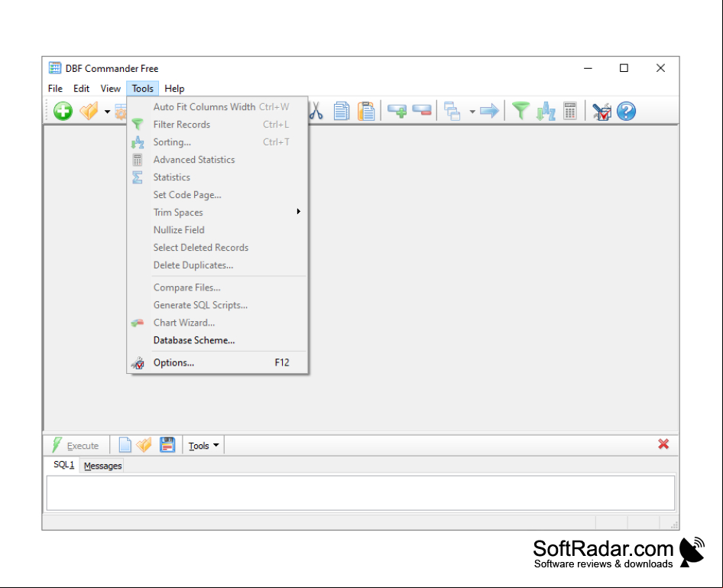Click the open SQL script folder icon
Viewport: 723px width, 588px height.
click(144, 445)
